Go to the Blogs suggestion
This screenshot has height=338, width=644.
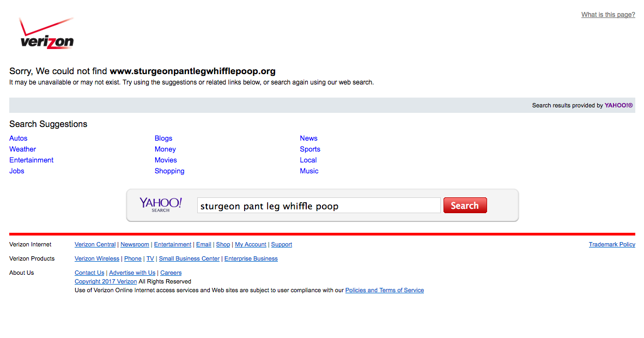(163, 138)
